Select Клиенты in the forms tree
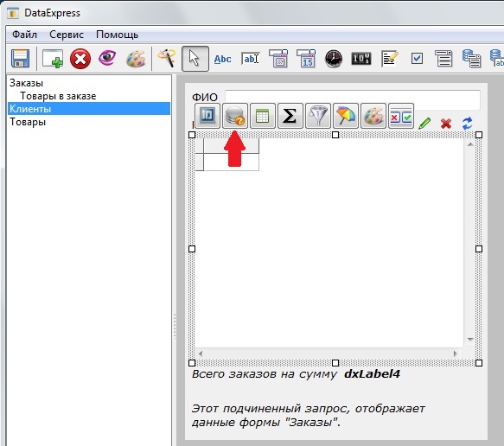Screen dimensions: 504x446 point(89,109)
